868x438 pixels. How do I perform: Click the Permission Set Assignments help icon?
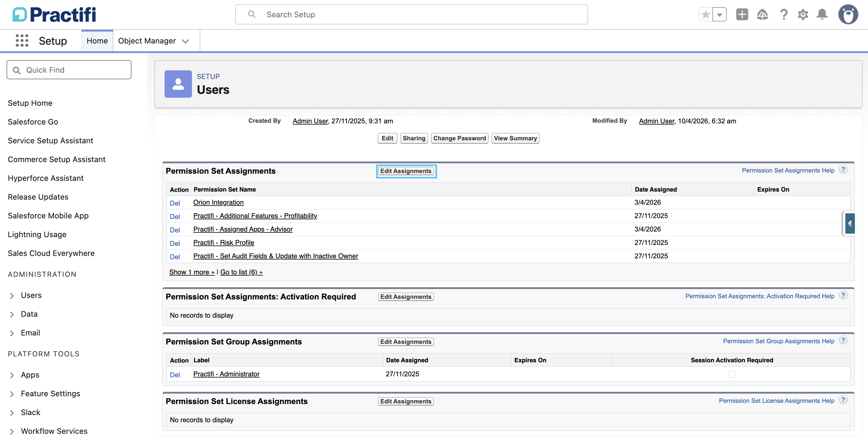point(843,170)
